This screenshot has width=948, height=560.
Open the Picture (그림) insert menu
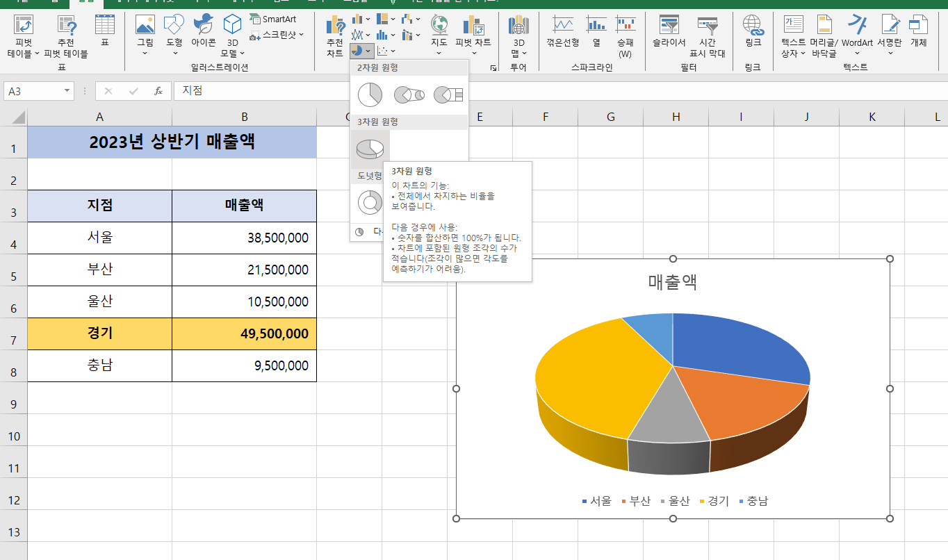145,36
